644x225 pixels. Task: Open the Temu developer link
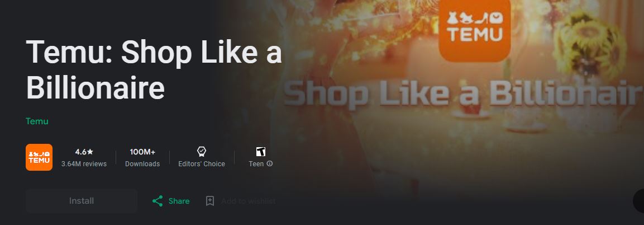[37, 121]
